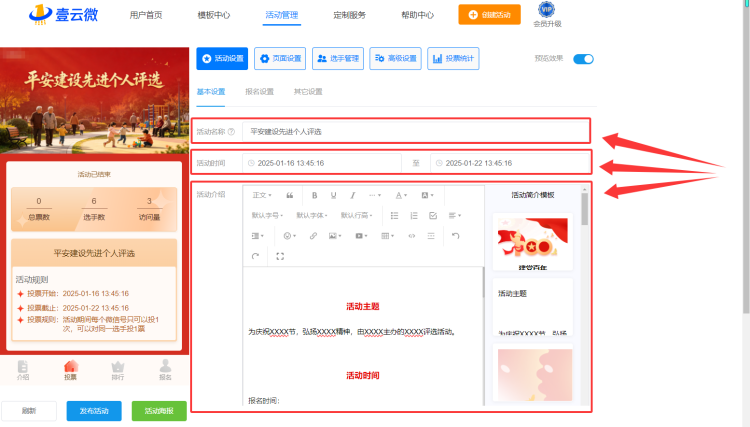Open the more text styles dropdown
This screenshot has width=750, height=427.
click(x=375, y=195)
